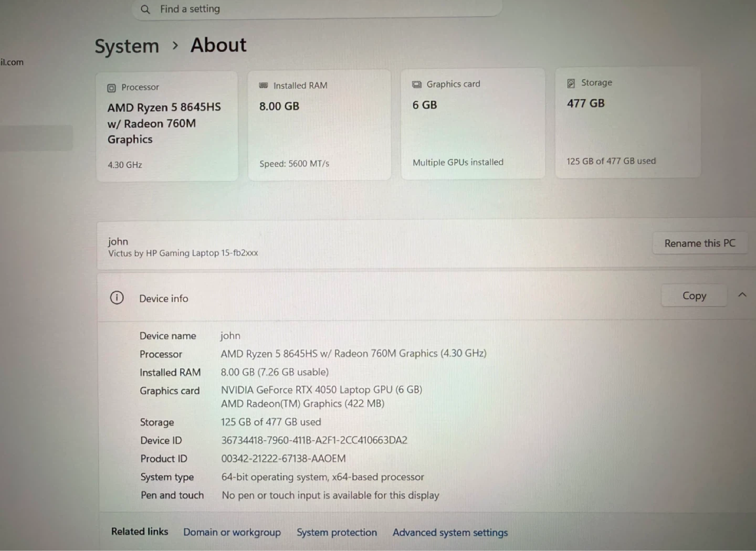756x551 pixels.
Task: Click the 'Device ID' row label
Action: (x=161, y=440)
